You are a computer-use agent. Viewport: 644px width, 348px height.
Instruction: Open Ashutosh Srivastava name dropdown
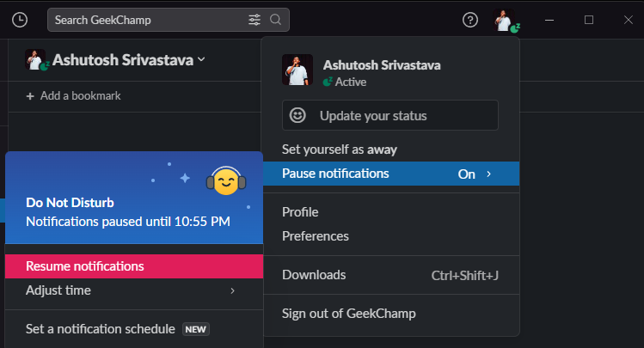201,59
